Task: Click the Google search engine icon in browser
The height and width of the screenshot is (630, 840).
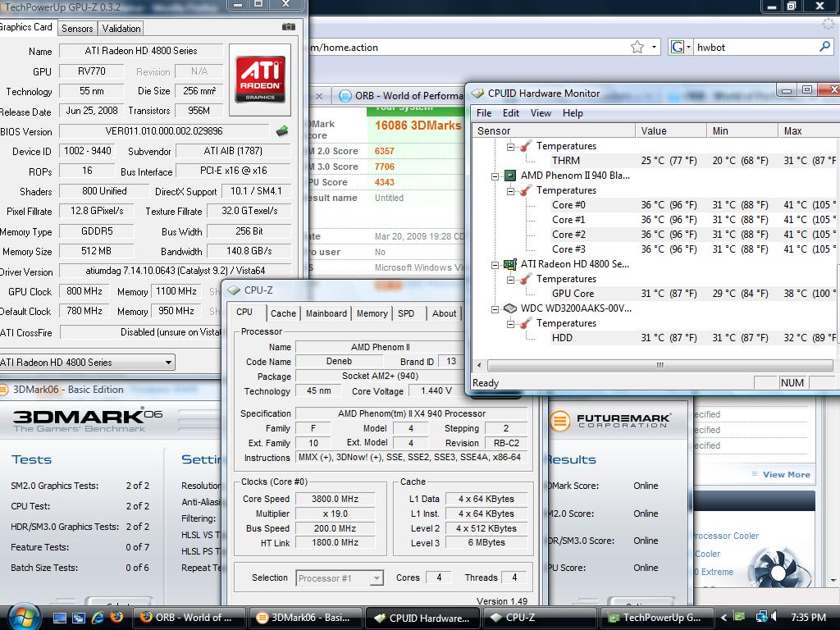Action: click(x=677, y=47)
